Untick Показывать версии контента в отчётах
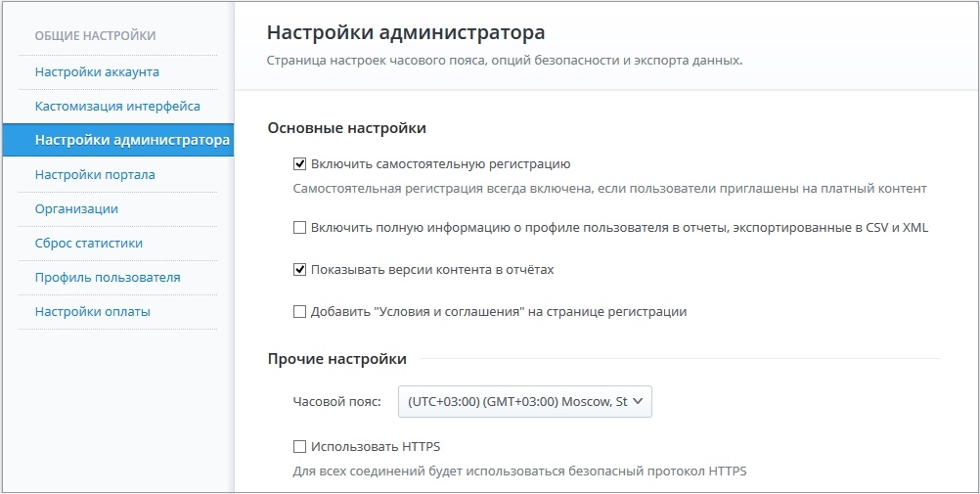This screenshot has width=980, height=494. [x=299, y=270]
